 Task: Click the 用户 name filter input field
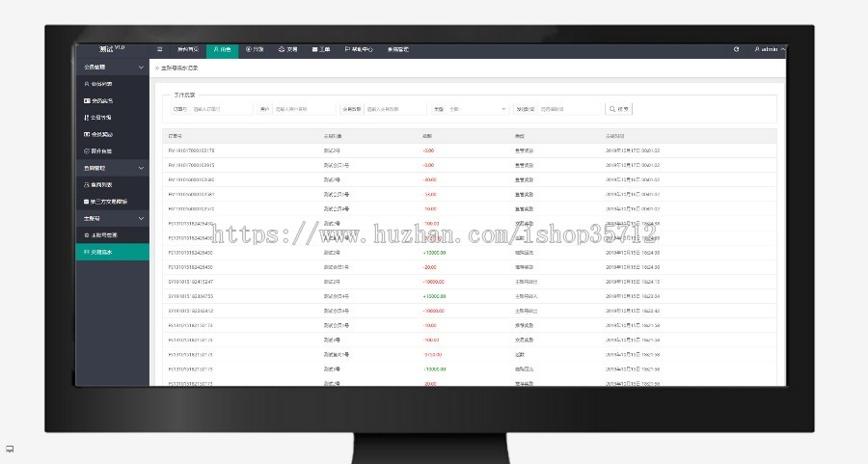(305, 109)
